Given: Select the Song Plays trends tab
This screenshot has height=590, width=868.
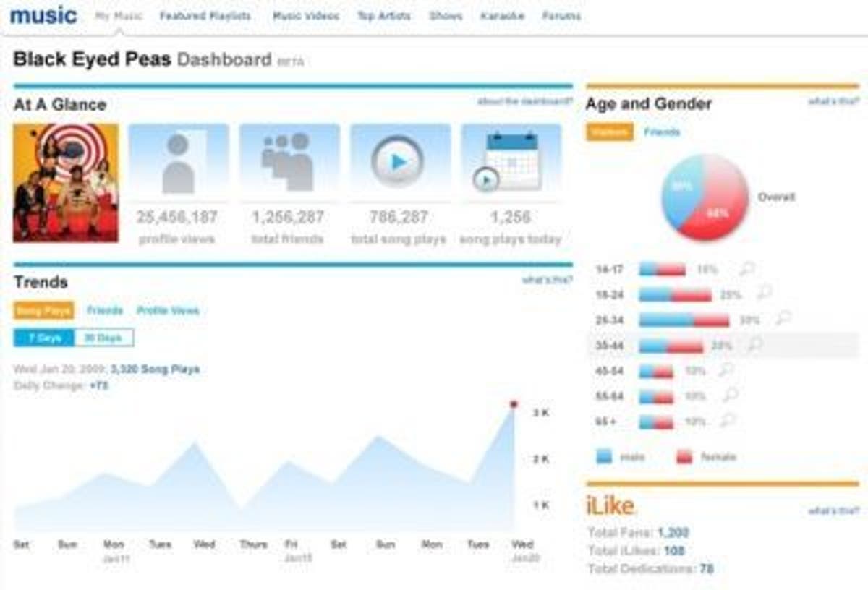Looking at the screenshot, I should click(x=43, y=310).
